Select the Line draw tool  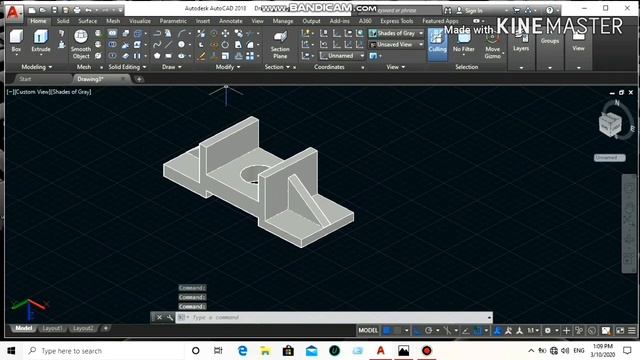[x=168, y=44]
